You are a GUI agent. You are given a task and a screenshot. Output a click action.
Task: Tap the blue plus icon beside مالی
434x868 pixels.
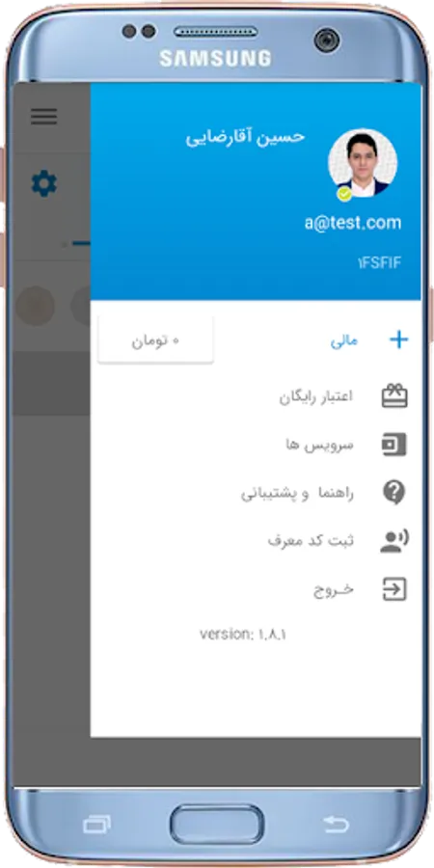pyautogui.click(x=398, y=339)
